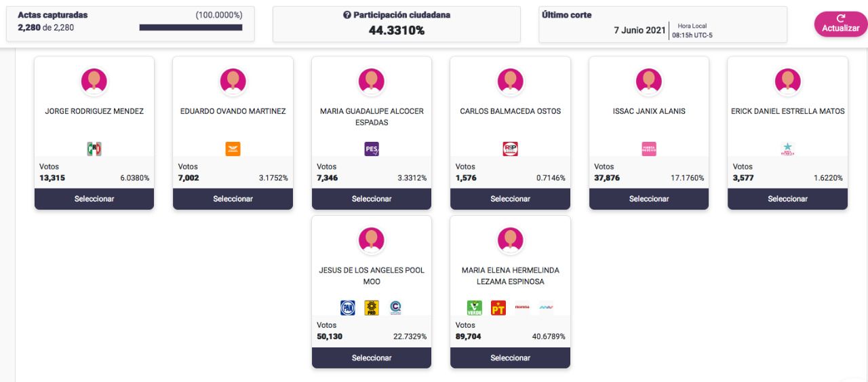Click the Verde party logo
Image resolution: width=868 pixels, height=382 pixels.
(x=475, y=309)
